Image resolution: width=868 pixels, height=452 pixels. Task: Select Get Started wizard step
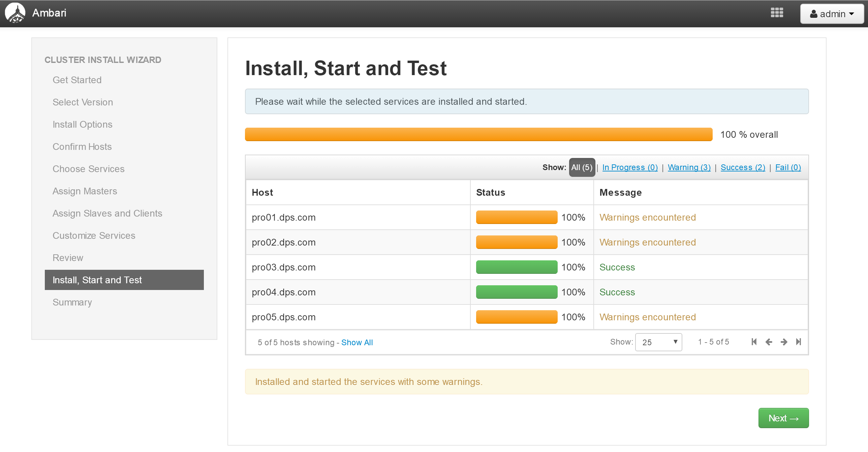tap(77, 80)
